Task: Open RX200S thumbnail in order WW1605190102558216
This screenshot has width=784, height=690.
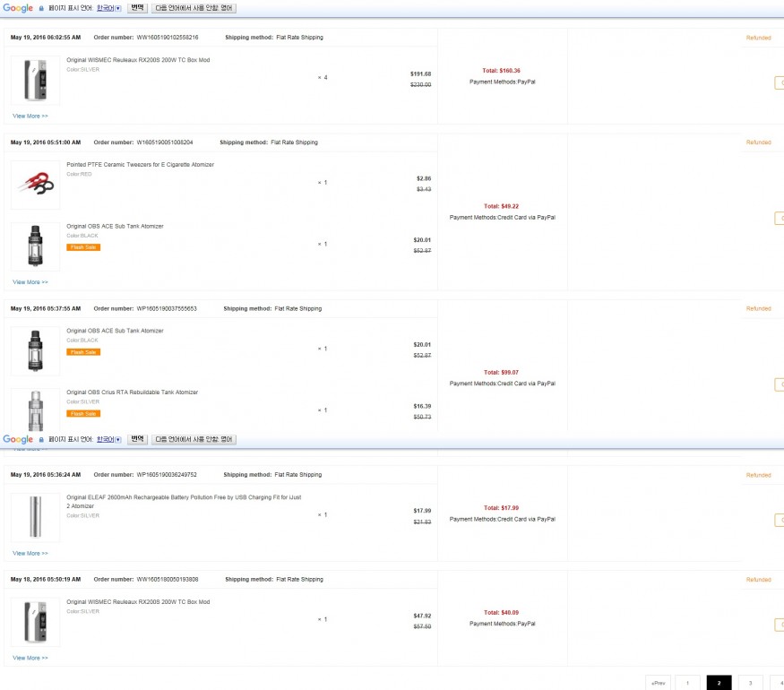Action: (36, 80)
